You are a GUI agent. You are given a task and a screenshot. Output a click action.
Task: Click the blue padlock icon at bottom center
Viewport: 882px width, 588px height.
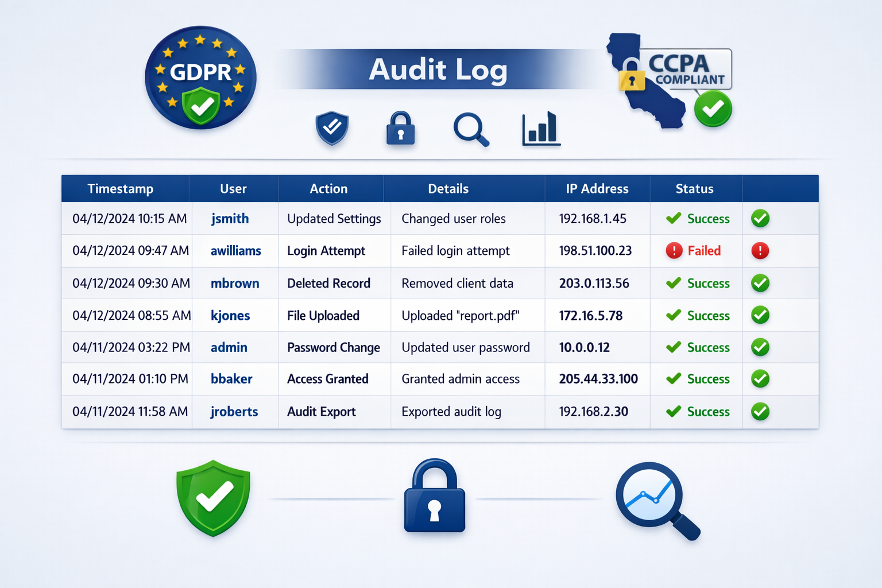coord(435,498)
